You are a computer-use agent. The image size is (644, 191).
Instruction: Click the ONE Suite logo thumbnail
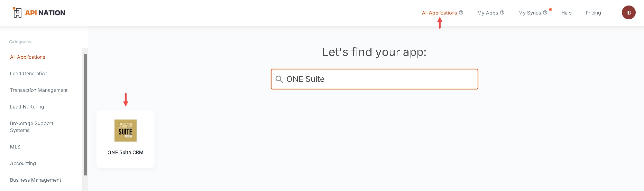(x=126, y=131)
